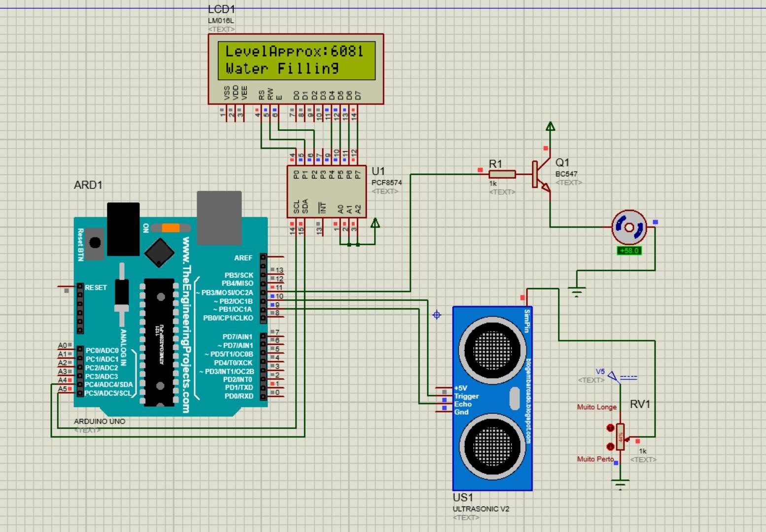Expand the LCD1 <TEXT> placeholder
Image resolution: width=766 pixels, height=532 pixels.
(222, 29)
